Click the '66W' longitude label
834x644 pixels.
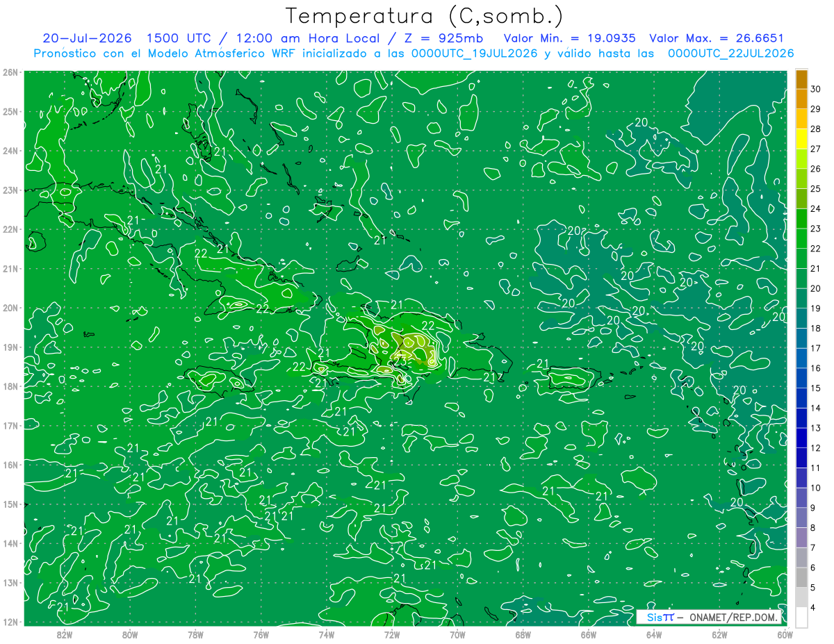click(589, 634)
